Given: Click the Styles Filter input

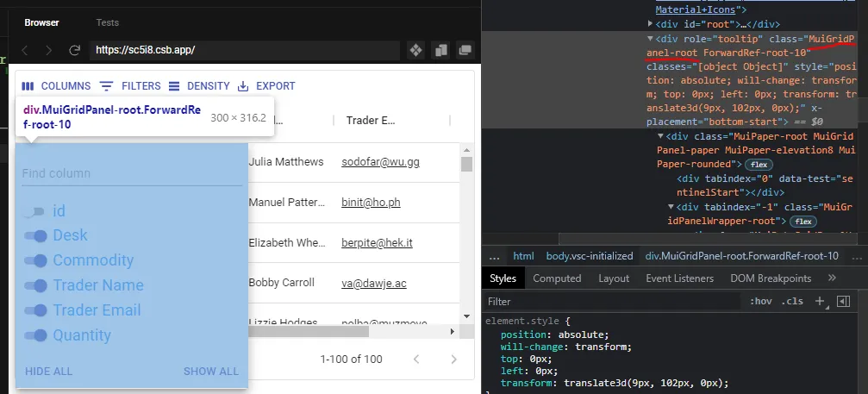Looking at the screenshot, I should pos(612,302).
